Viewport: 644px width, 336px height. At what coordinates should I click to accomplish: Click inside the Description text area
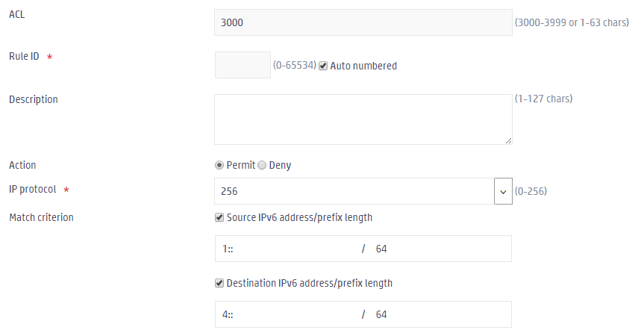click(363, 119)
